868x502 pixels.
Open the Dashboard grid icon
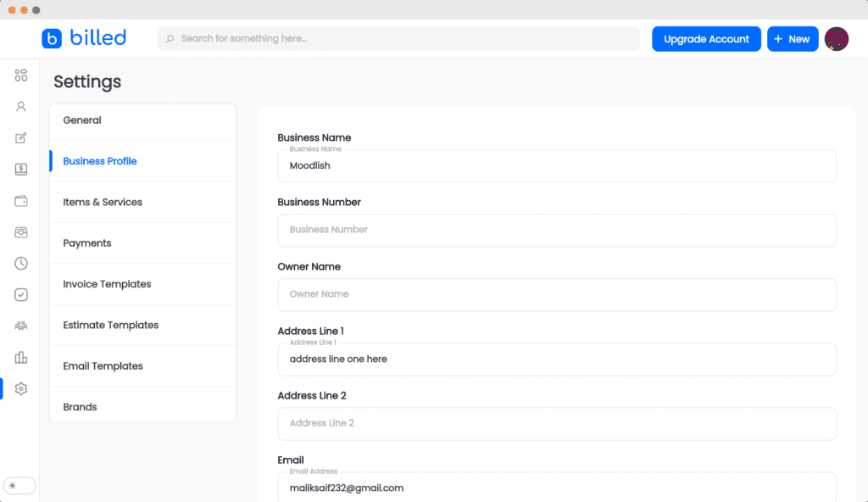pyautogui.click(x=21, y=75)
